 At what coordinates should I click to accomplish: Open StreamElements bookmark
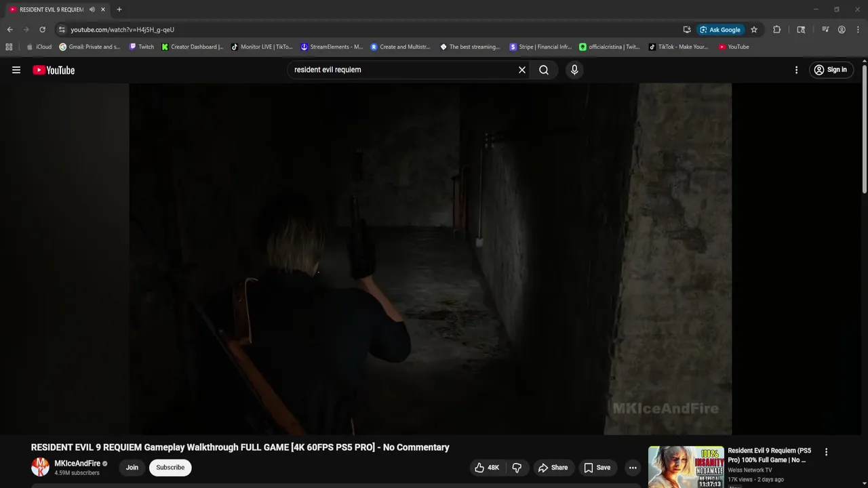332,47
